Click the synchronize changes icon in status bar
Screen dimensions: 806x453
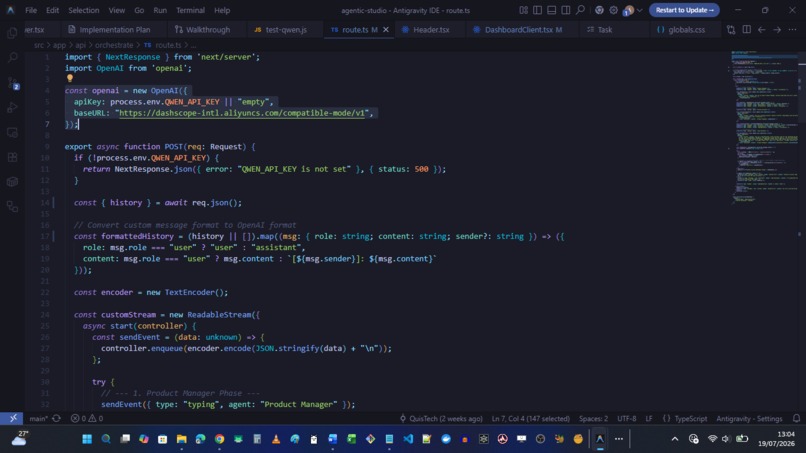point(57,419)
